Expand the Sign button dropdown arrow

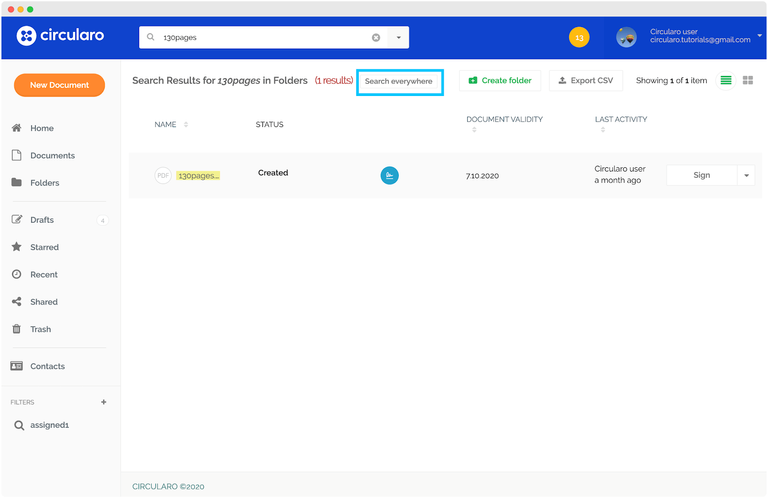click(746, 175)
